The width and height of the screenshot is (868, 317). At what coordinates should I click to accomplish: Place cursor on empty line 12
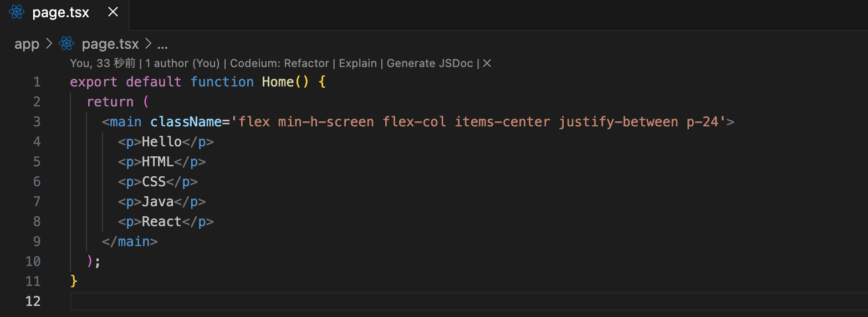[x=469, y=301]
